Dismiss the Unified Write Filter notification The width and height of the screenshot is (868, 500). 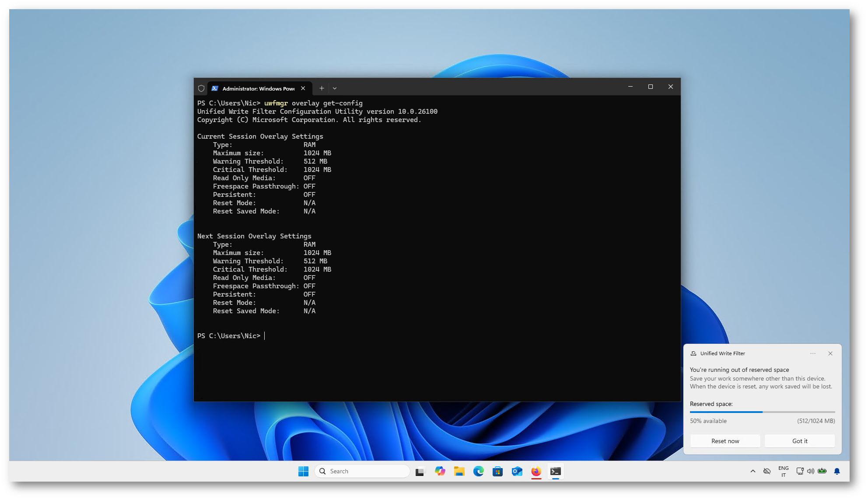(830, 353)
